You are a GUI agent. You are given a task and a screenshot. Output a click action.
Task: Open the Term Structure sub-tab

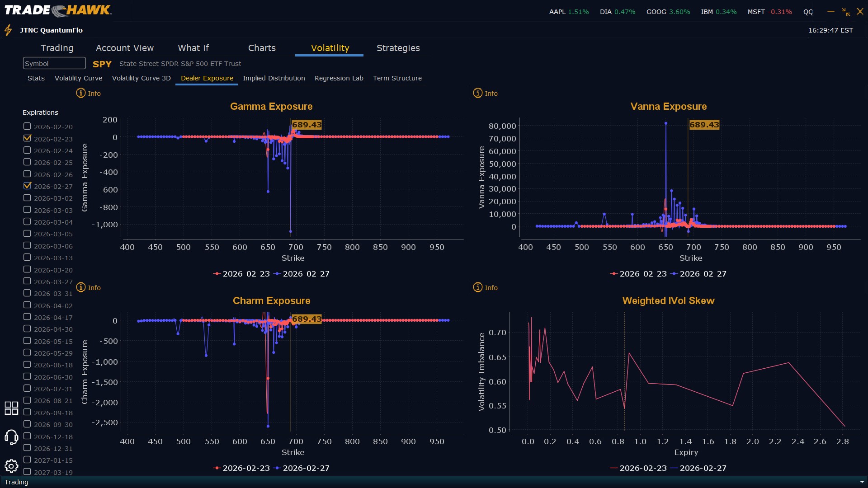(x=397, y=78)
